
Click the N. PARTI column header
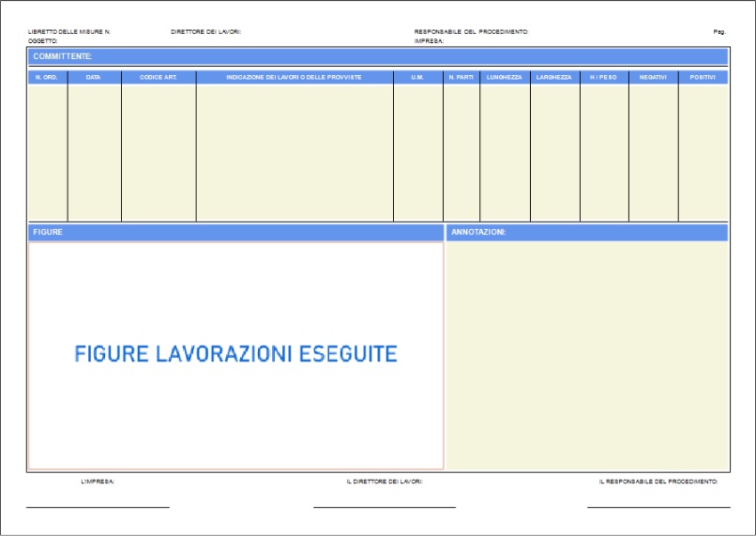[461, 77]
